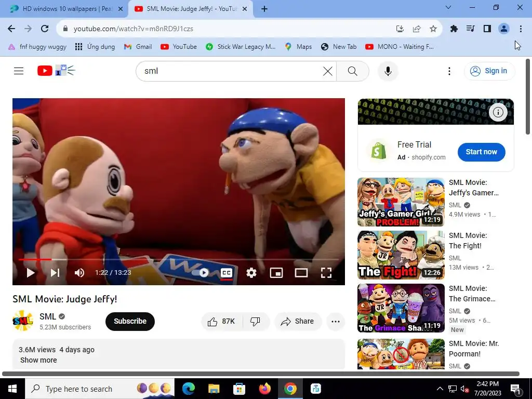The image size is (532, 399).
Task: Dislike the video
Action: coord(256,321)
